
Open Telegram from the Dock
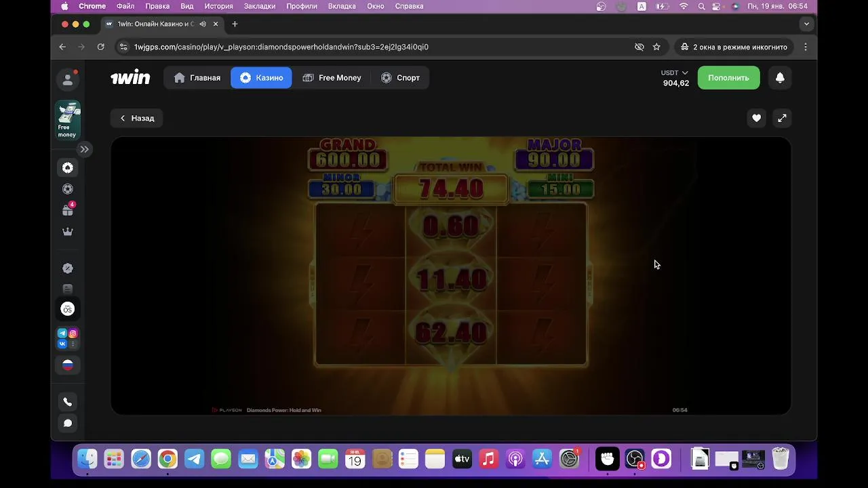pos(194,459)
